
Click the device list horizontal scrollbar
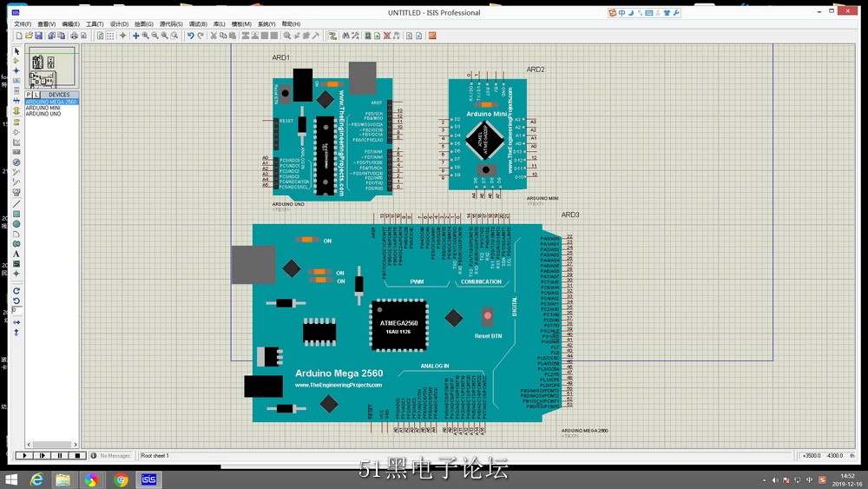click(x=51, y=444)
